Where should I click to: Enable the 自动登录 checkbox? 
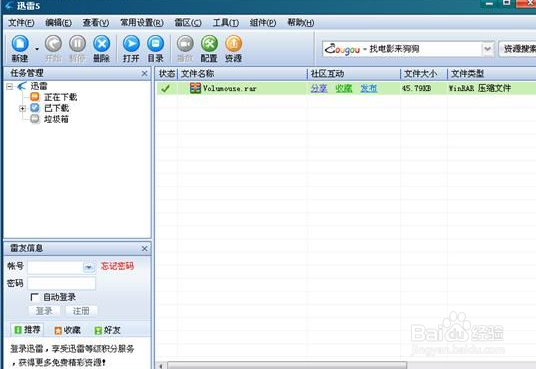coord(34,297)
